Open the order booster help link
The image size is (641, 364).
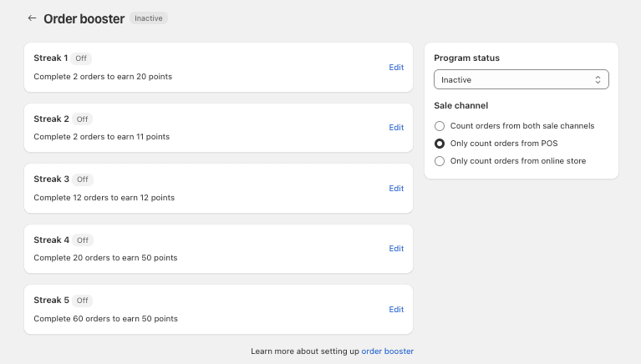pos(387,351)
